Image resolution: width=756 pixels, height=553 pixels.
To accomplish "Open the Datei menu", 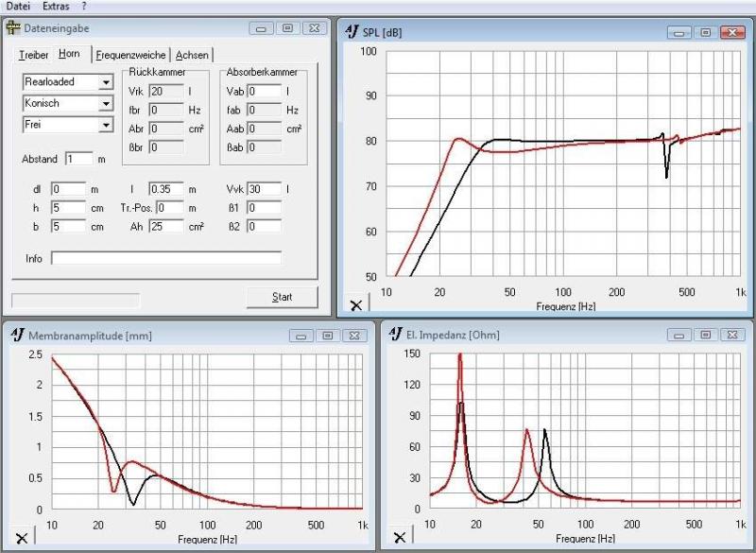I will pyautogui.click(x=18, y=7).
